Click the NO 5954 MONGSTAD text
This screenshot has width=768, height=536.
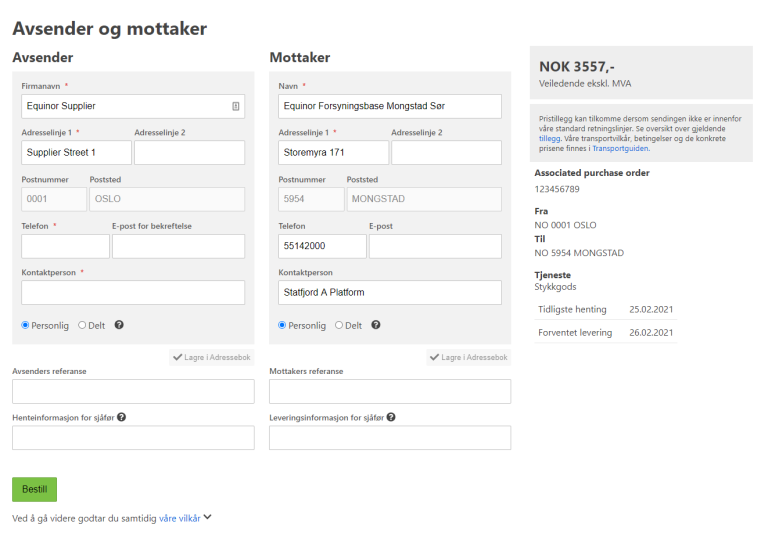pyautogui.click(x=579, y=253)
